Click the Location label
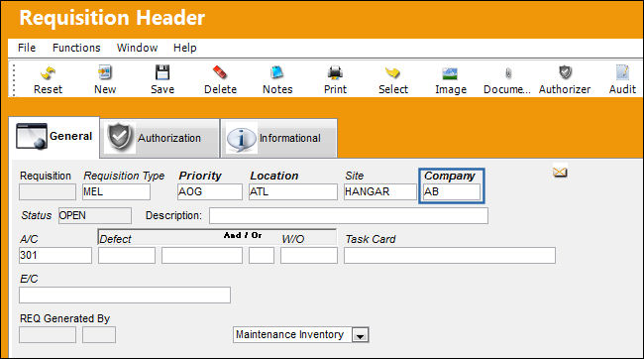This screenshot has height=359, width=644. tap(273, 176)
